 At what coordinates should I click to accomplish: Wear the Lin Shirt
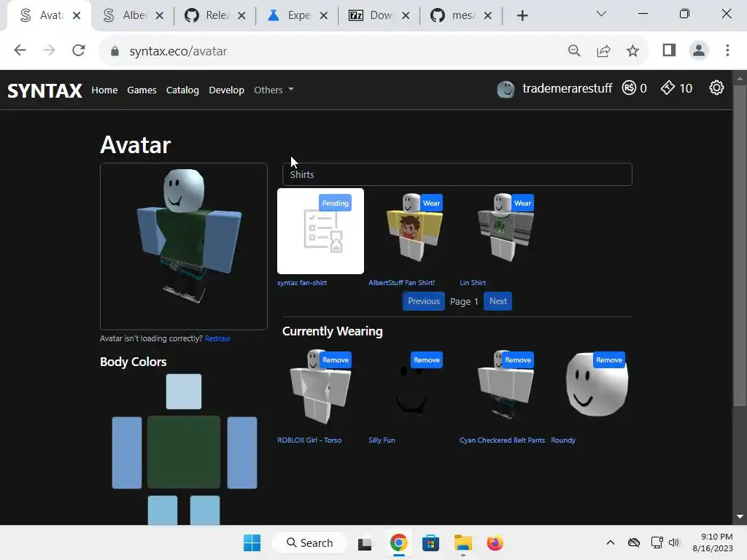(522, 203)
